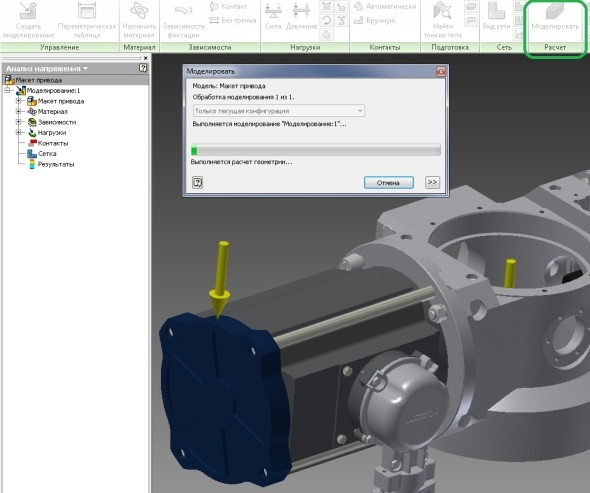Open the Только текущая конфигурация combo box
The image size is (590, 493).
[x=278, y=111]
